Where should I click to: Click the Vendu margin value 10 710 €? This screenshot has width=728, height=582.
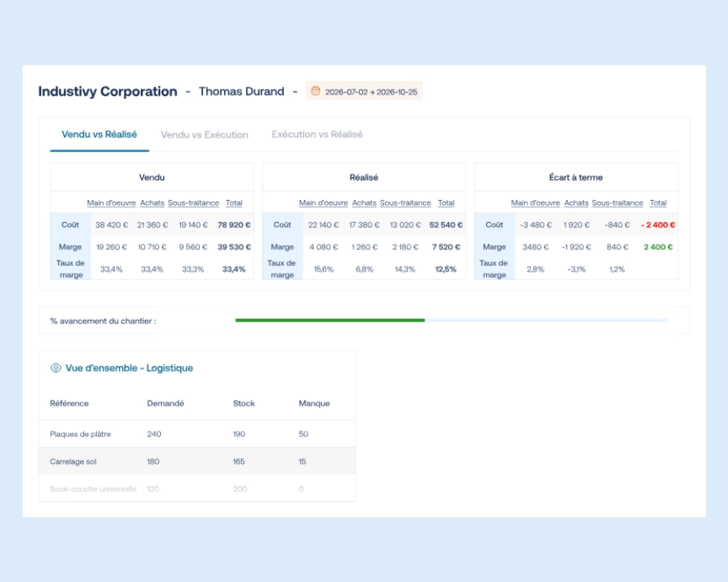click(x=152, y=247)
